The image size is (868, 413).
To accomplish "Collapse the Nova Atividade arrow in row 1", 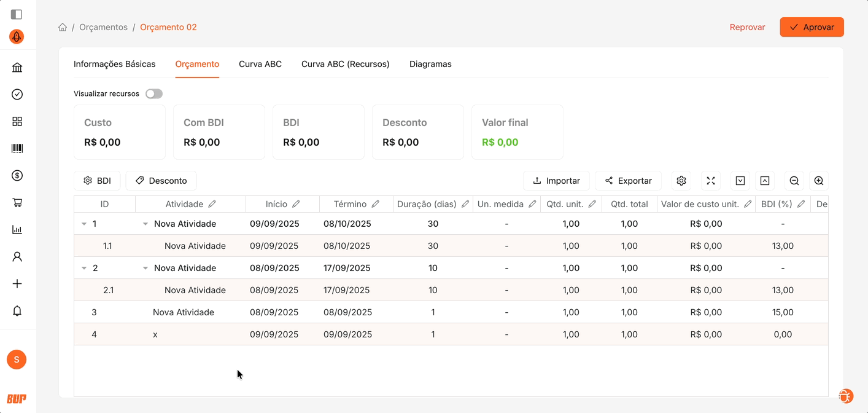I will [x=145, y=224].
